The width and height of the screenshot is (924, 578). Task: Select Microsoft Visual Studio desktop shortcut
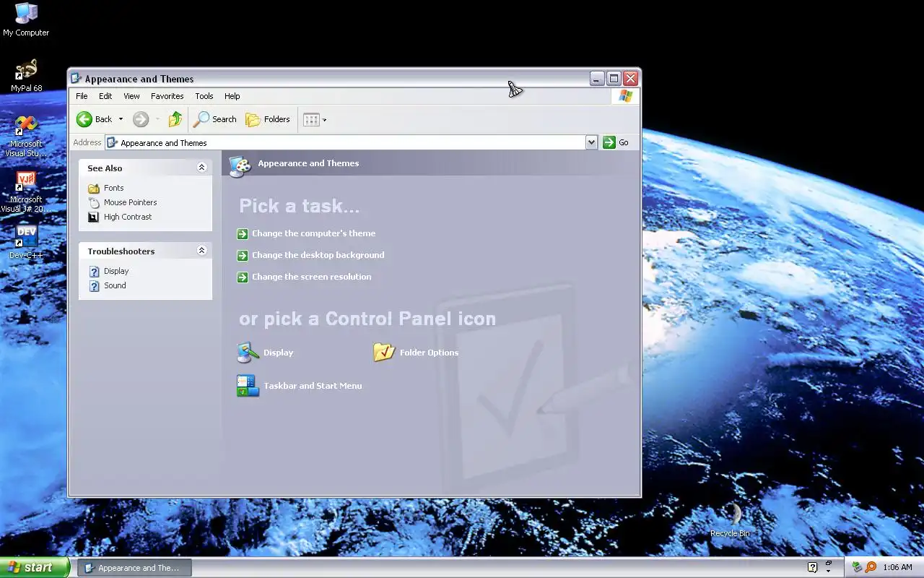pyautogui.click(x=26, y=136)
